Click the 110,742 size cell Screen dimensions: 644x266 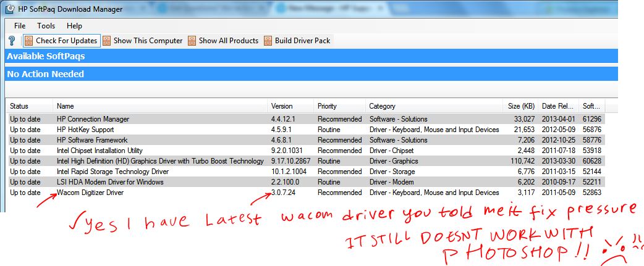click(522, 161)
